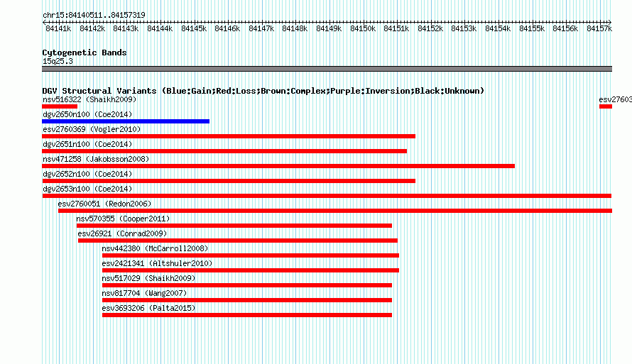Open esv2421341 (Altshuler2010) variant

pos(157,263)
